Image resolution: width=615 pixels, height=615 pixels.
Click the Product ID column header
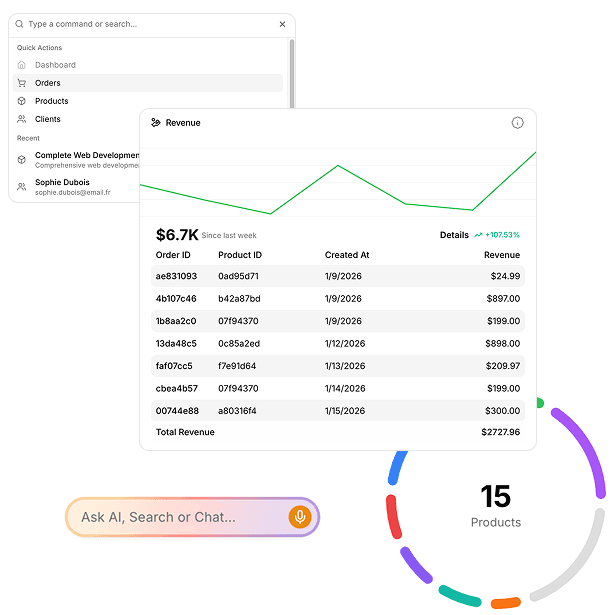[x=240, y=255]
